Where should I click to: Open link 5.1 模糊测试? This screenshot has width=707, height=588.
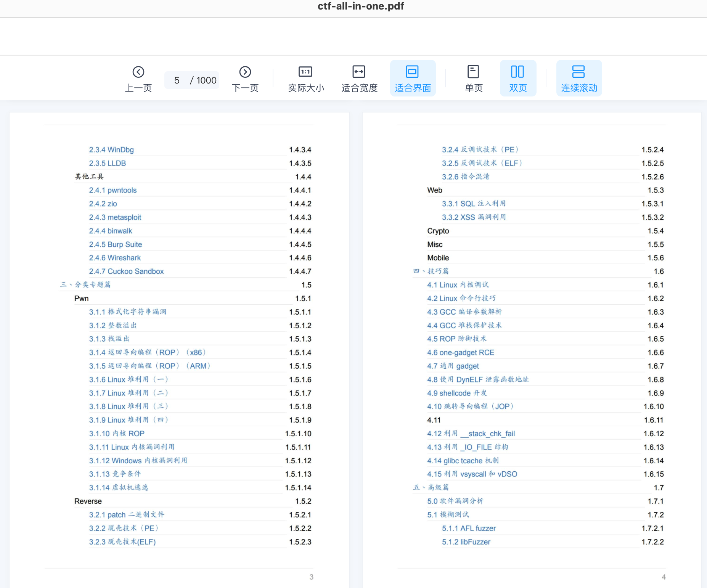coord(448,515)
